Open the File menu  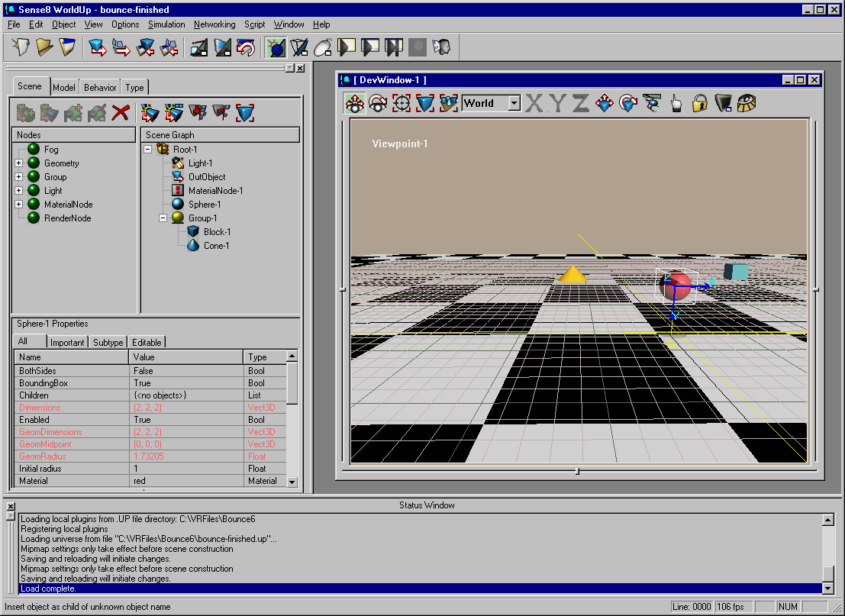pos(14,24)
